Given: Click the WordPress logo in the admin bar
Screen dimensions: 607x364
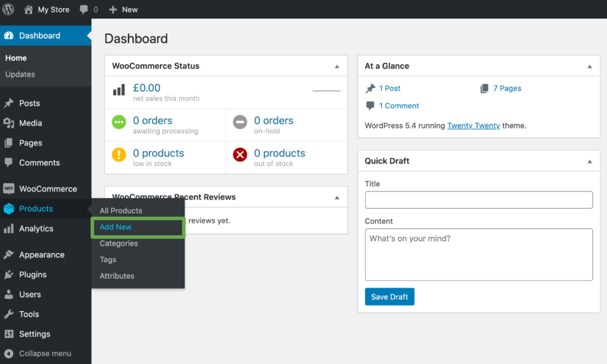Looking at the screenshot, I should (x=8, y=9).
